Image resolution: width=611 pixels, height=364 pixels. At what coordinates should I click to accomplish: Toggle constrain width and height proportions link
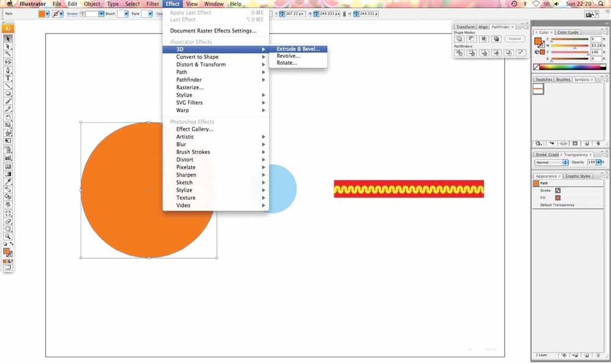(x=345, y=13)
